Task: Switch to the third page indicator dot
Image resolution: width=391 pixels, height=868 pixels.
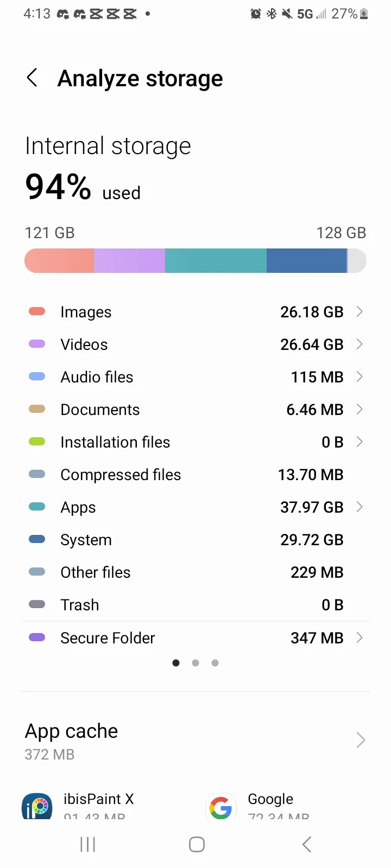Action: point(215,663)
